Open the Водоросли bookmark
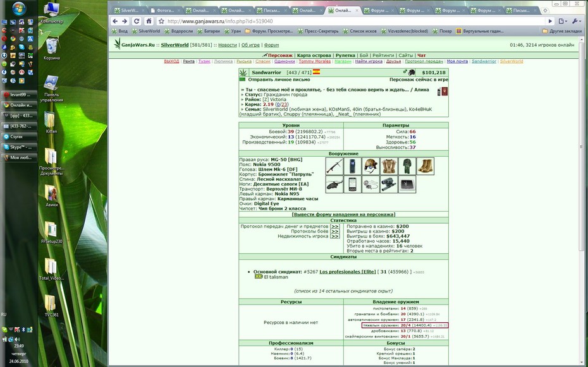 pos(178,31)
